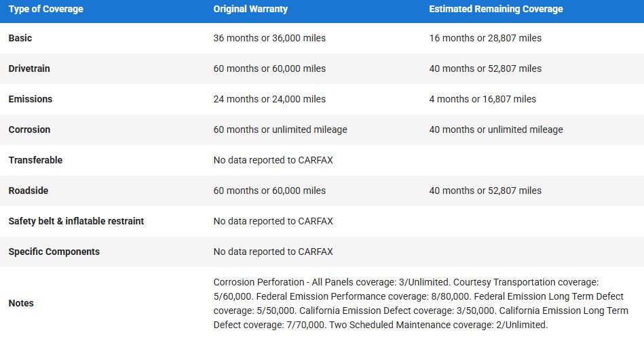Select the 'Corrosion' coverage row label

tap(29, 129)
